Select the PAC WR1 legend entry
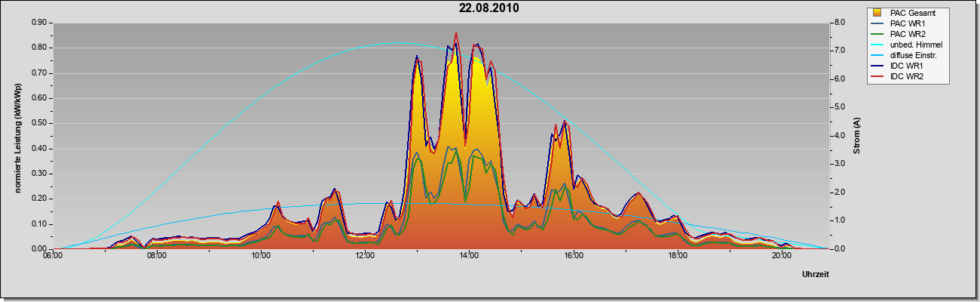Image resolution: width=980 pixels, height=302 pixels. click(907, 23)
